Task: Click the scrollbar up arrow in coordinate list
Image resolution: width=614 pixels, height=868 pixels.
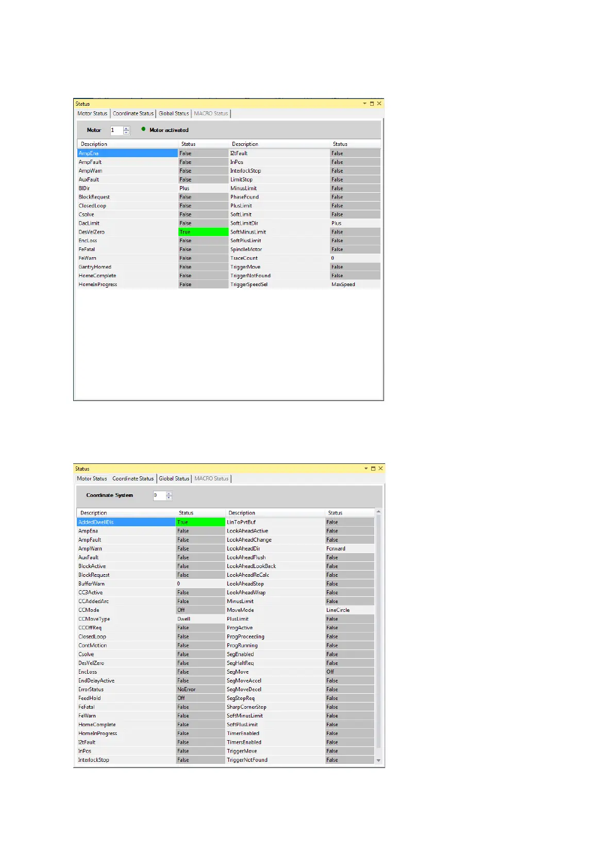Action: [379, 512]
